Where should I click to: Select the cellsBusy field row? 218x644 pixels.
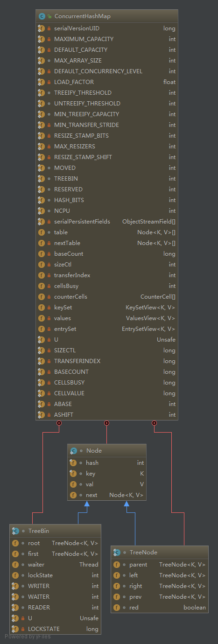tap(107, 286)
